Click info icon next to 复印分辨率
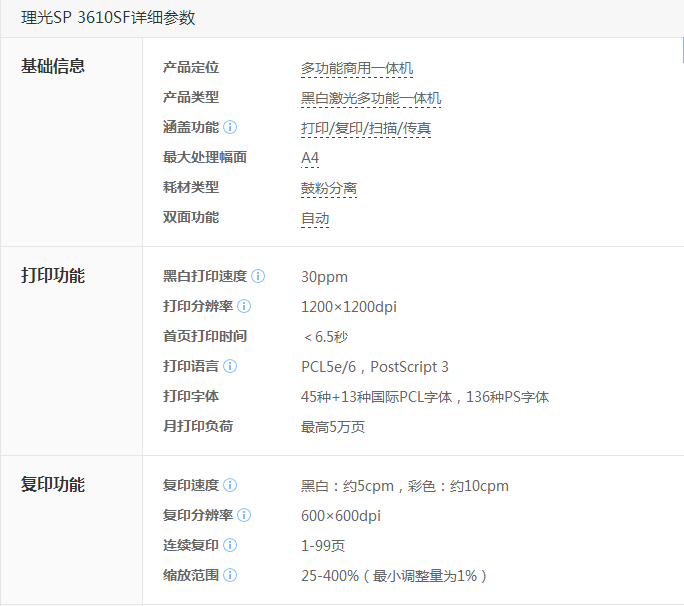Viewport: 684px width, 606px height. click(x=244, y=515)
